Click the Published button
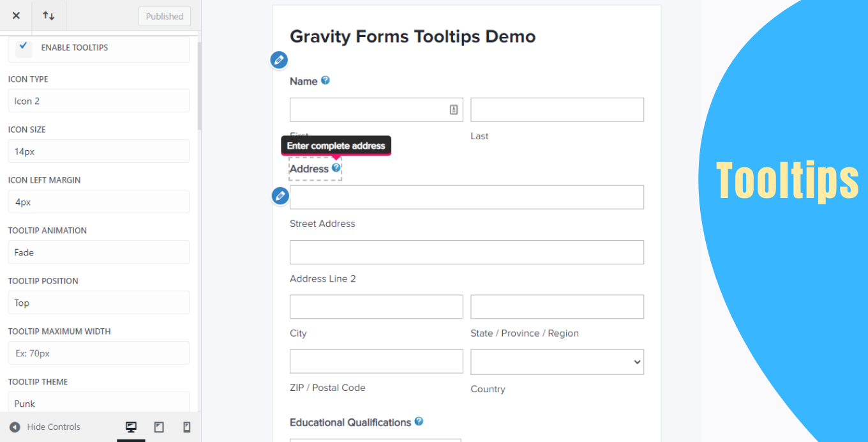868x442 pixels. (165, 17)
